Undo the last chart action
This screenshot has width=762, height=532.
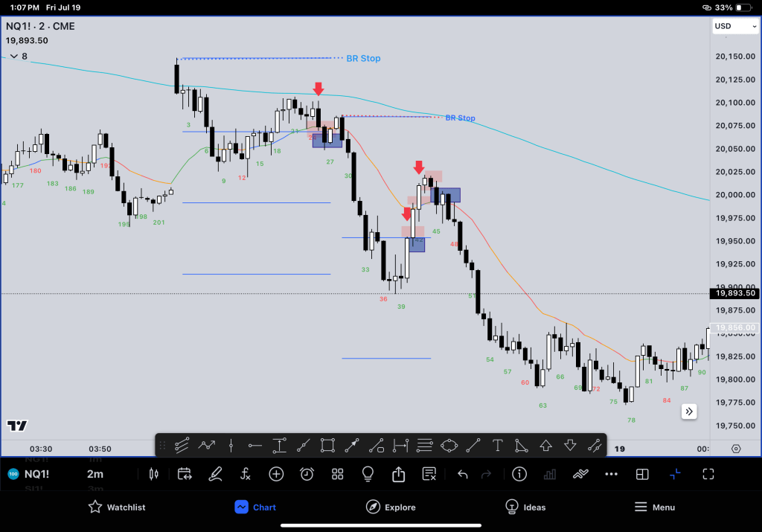tap(462, 474)
